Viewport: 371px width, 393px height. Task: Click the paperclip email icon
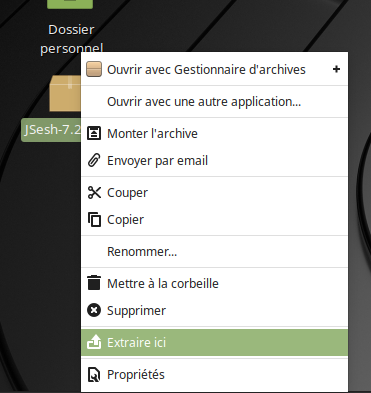click(94, 160)
